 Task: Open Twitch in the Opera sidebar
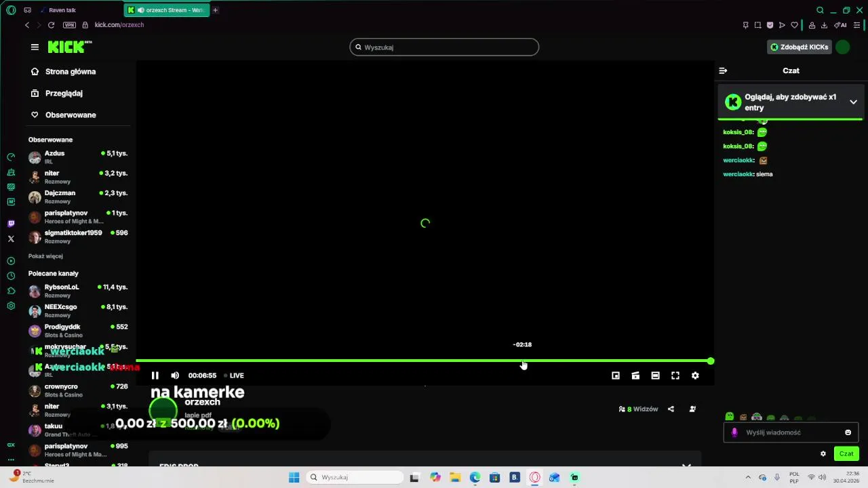tap(11, 224)
